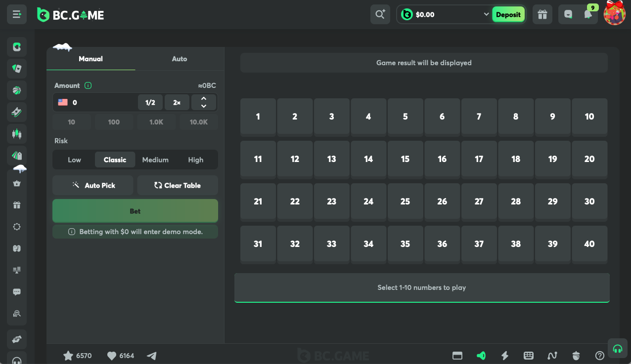Select keno number 10
The image size is (631, 364).
click(589, 117)
